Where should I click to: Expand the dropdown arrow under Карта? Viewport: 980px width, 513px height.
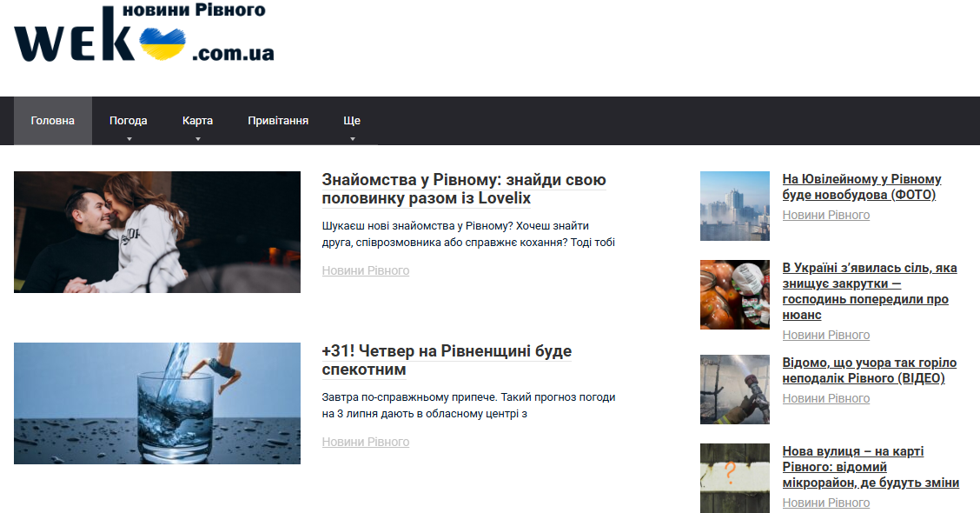point(198,139)
